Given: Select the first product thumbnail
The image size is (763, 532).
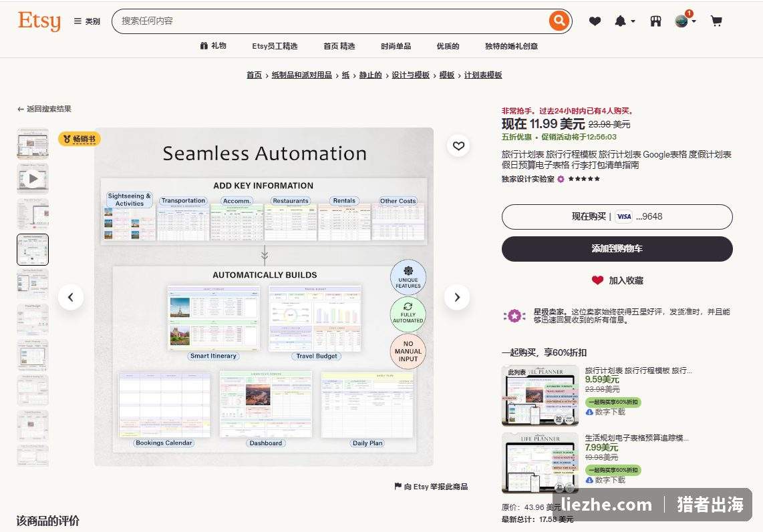Looking at the screenshot, I should pyautogui.click(x=33, y=144).
